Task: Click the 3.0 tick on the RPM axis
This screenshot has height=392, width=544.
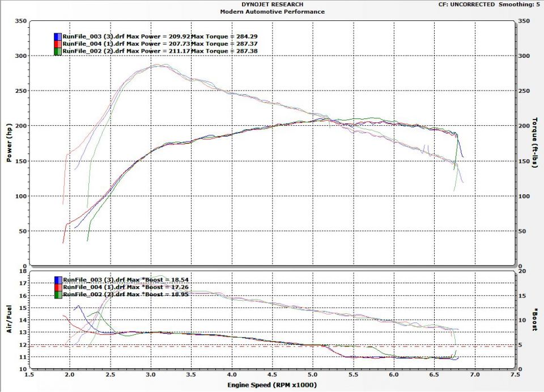Action: (151, 374)
